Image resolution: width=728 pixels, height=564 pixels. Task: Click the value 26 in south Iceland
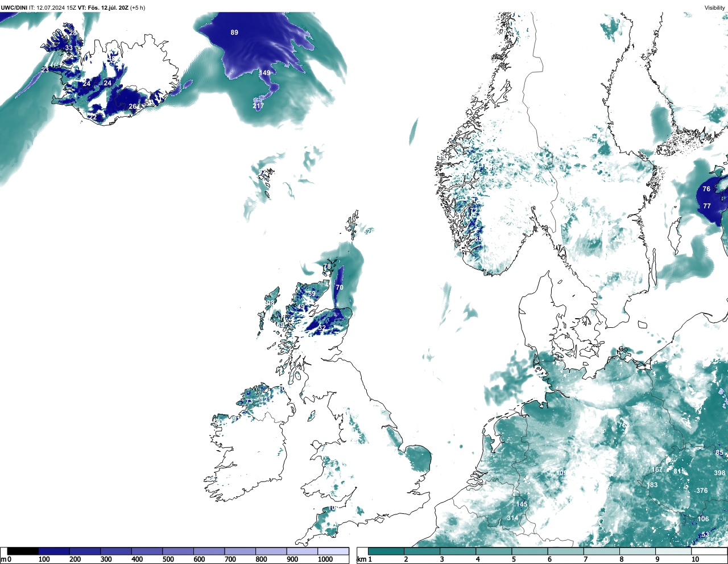[133, 106]
